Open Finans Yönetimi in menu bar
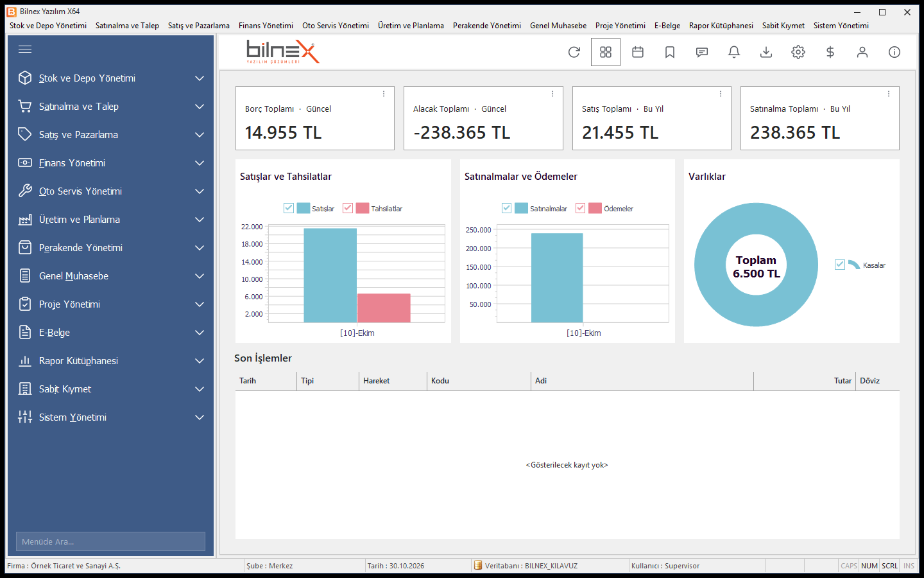Viewport: 924px width, 578px height. 266,26
